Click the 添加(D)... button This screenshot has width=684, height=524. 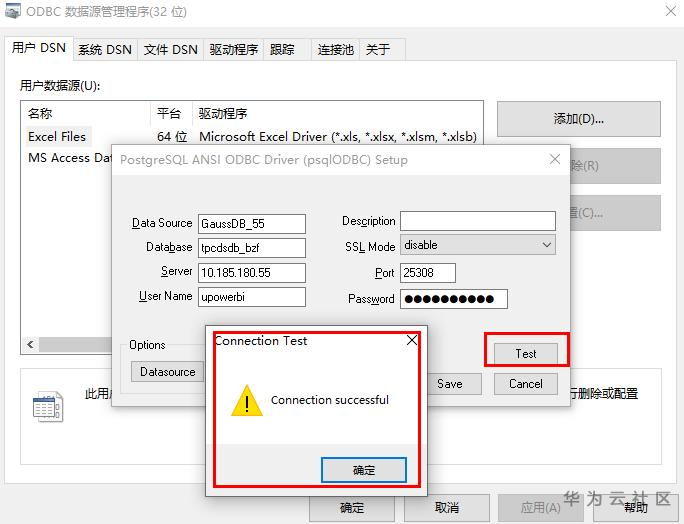point(578,119)
